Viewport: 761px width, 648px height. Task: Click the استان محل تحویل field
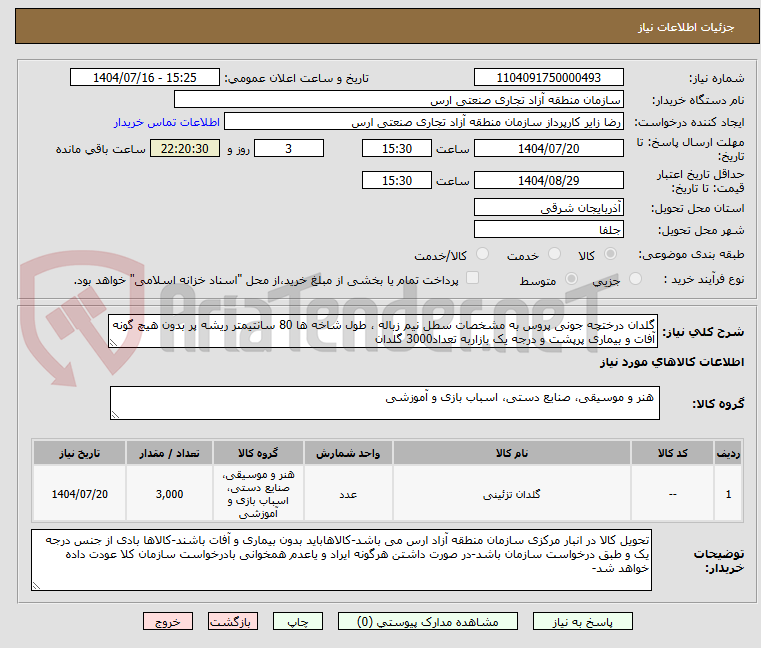548,207
